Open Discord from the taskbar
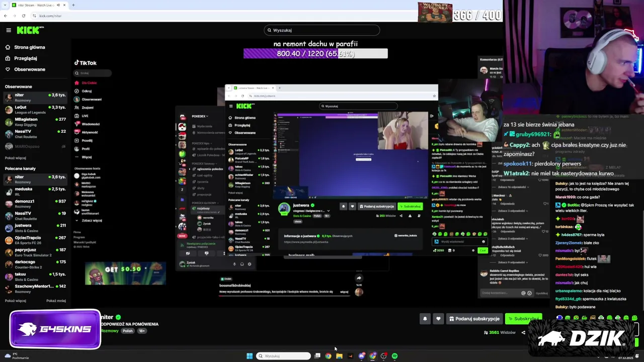The height and width of the screenshot is (362, 644). [x=361, y=356]
